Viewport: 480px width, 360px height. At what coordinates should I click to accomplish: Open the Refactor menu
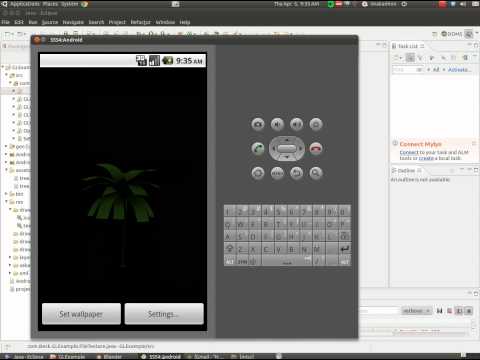click(x=140, y=22)
